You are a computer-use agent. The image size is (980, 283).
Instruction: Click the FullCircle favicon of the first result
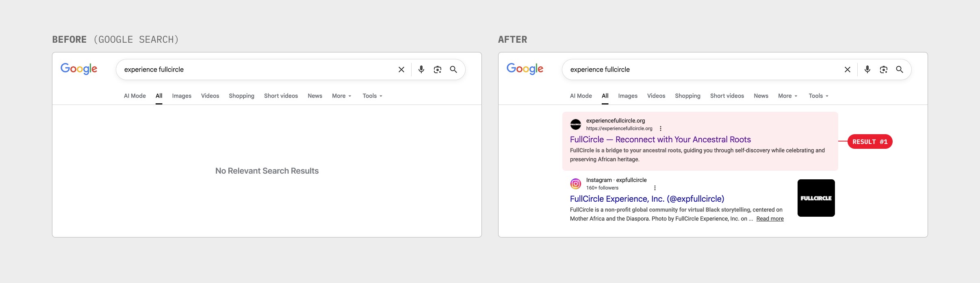pyautogui.click(x=576, y=124)
